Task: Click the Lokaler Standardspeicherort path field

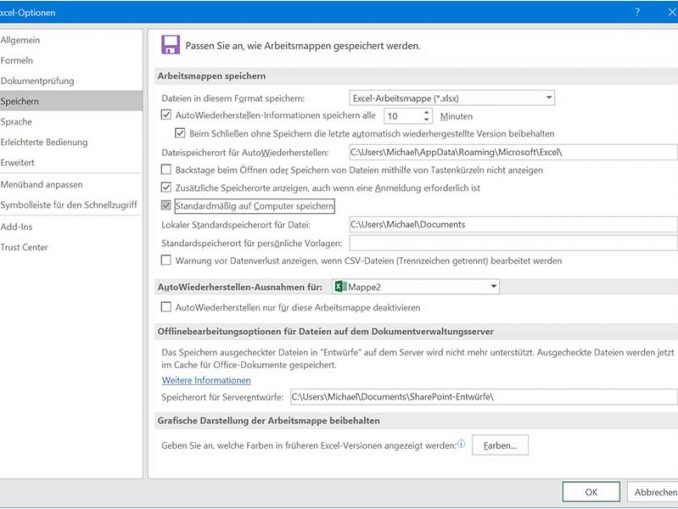Action: (512, 224)
